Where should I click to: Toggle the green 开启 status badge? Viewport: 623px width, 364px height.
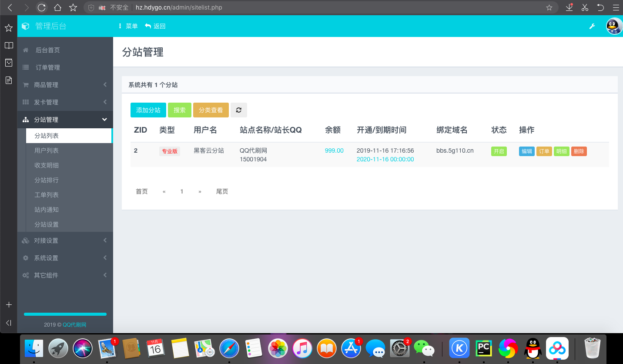coord(499,151)
